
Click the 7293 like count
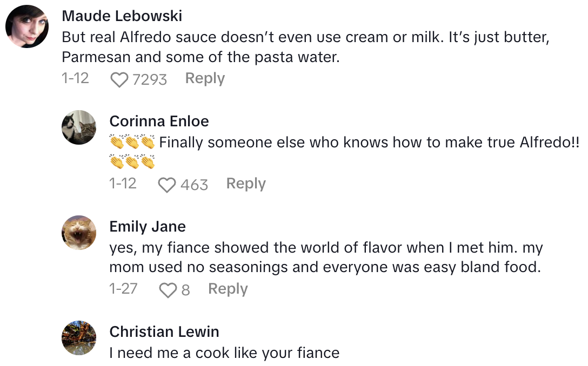click(150, 80)
